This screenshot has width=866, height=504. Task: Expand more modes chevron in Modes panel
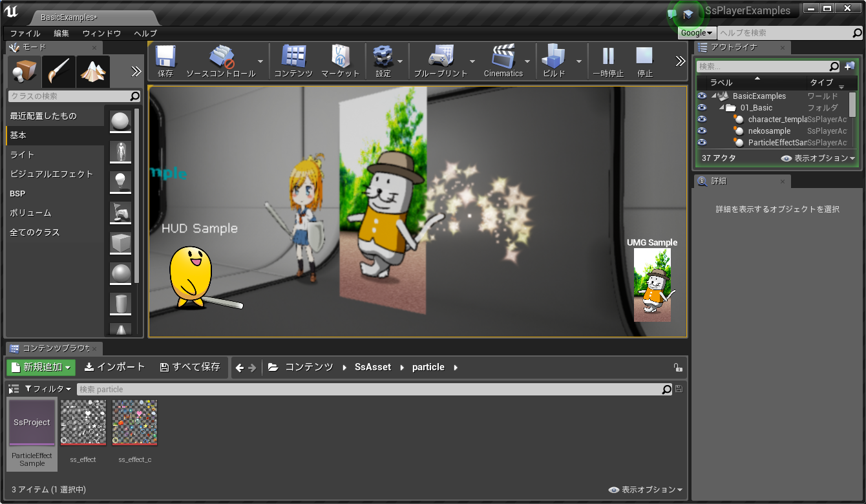[x=136, y=71]
